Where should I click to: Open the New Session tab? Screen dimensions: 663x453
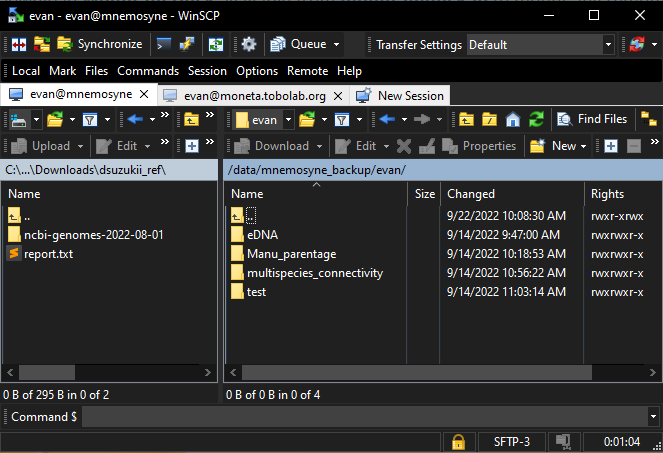pos(400,96)
